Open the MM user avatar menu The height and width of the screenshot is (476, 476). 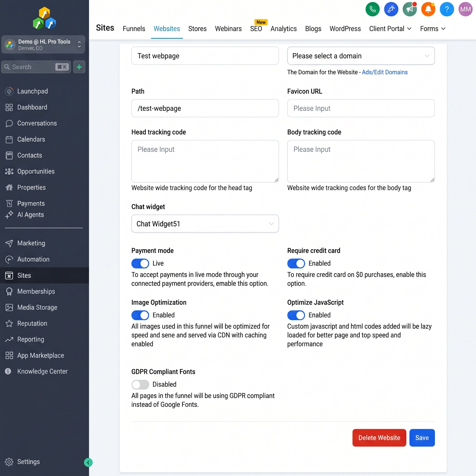[465, 9]
